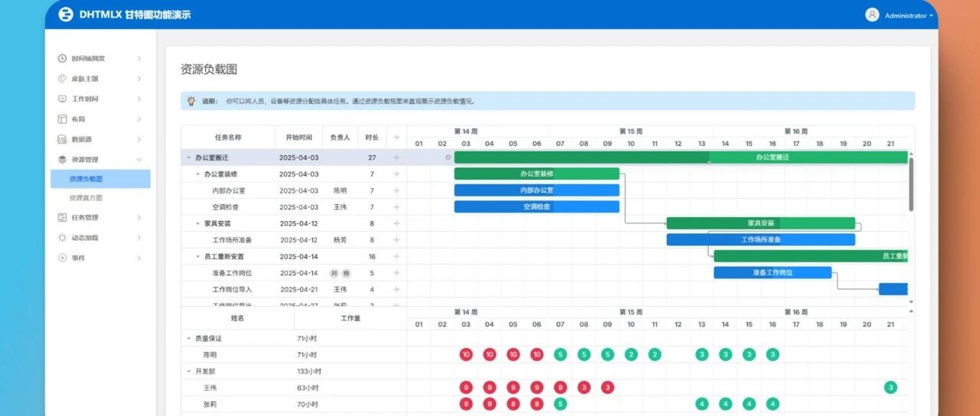The image size is (980, 416).
Task: Click the plus icon in the grid header
Action: point(397,138)
